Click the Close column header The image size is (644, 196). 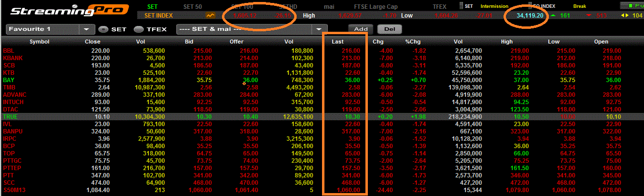[x=93, y=42]
